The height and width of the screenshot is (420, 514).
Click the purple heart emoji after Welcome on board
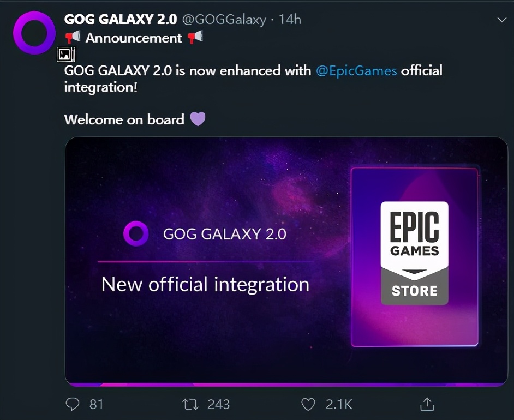198,119
